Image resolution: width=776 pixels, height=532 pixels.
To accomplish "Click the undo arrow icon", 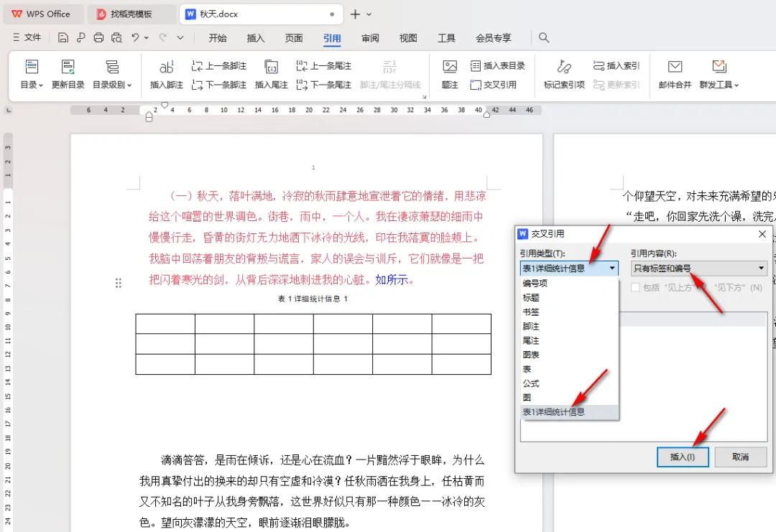I will pyautogui.click(x=135, y=37).
